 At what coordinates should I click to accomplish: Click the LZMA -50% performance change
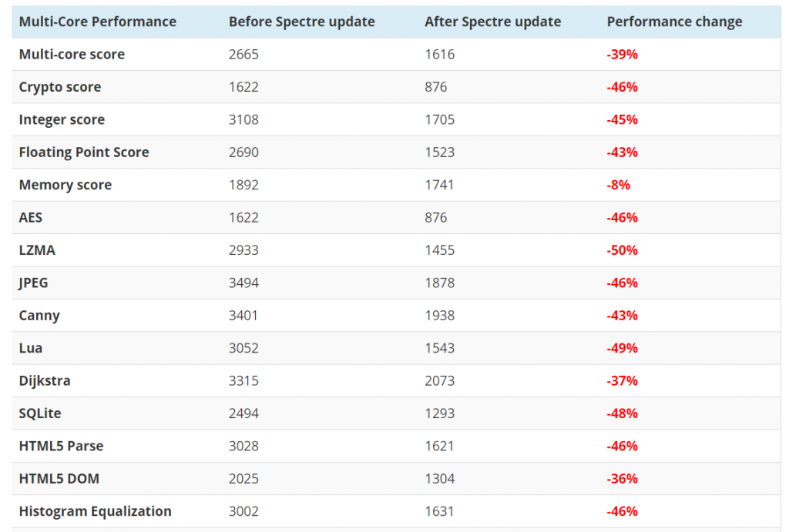623,250
